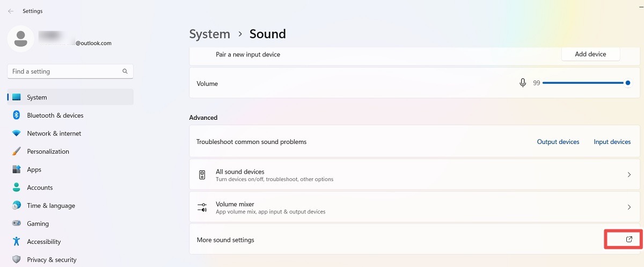644x267 pixels.
Task: Click the Sound page title
Action: click(x=268, y=34)
